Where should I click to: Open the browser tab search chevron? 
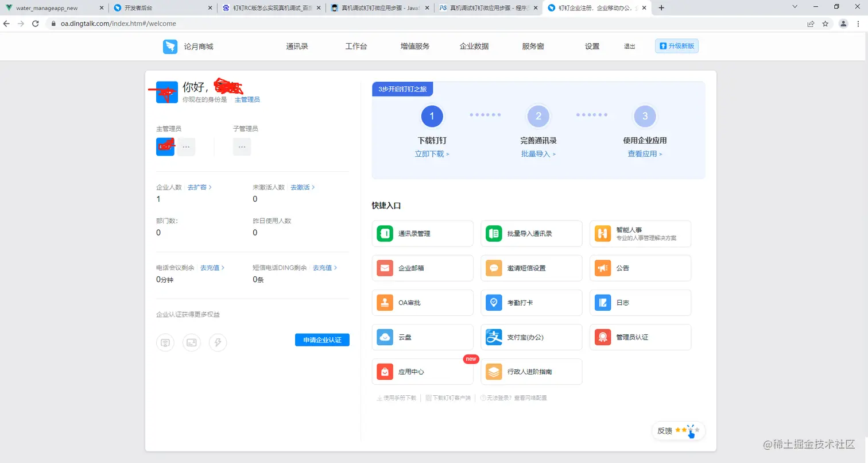[795, 7]
